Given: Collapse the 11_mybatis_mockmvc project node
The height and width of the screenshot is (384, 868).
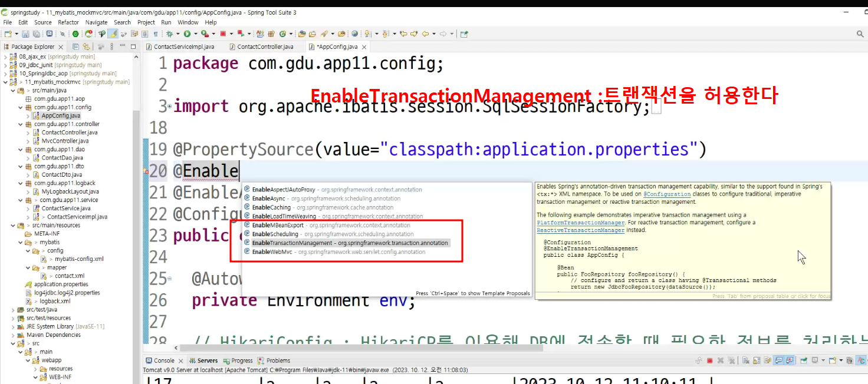Looking at the screenshot, I should (5, 82).
